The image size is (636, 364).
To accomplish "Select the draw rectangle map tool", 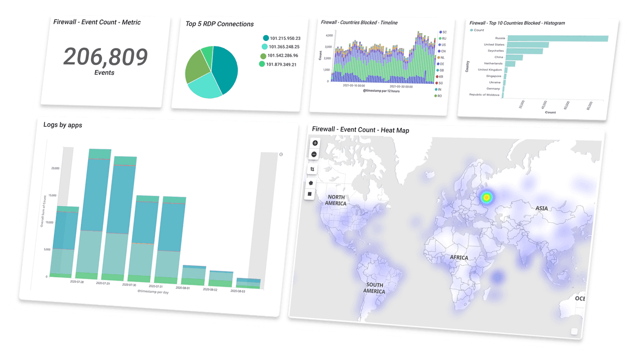I will 309,194.
